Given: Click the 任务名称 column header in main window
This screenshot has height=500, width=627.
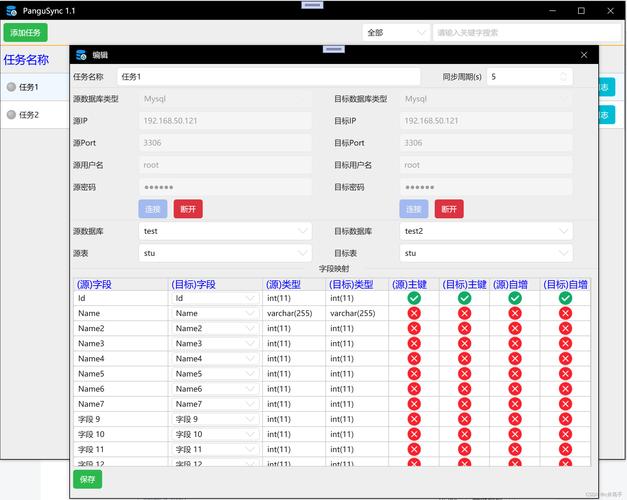Looking at the screenshot, I should 26,60.
